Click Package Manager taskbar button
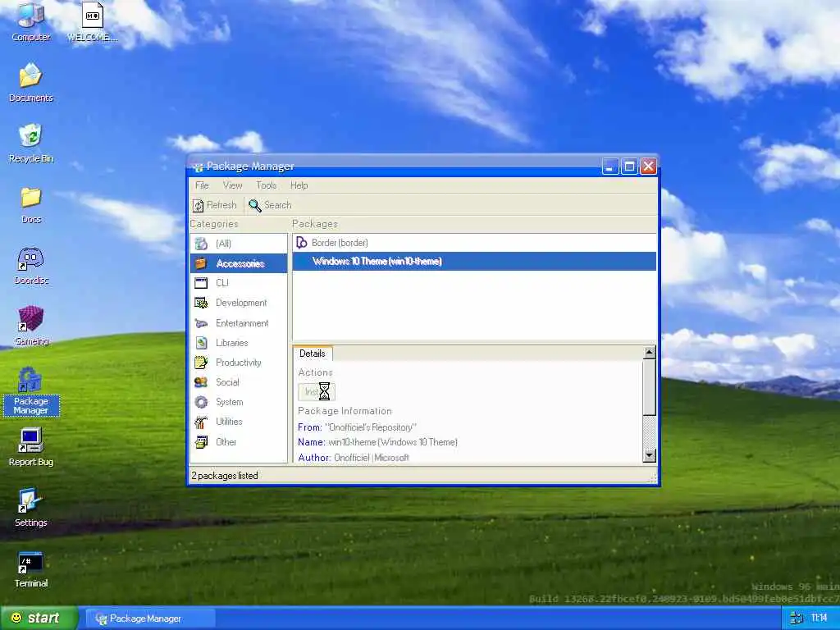 click(x=150, y=619)
